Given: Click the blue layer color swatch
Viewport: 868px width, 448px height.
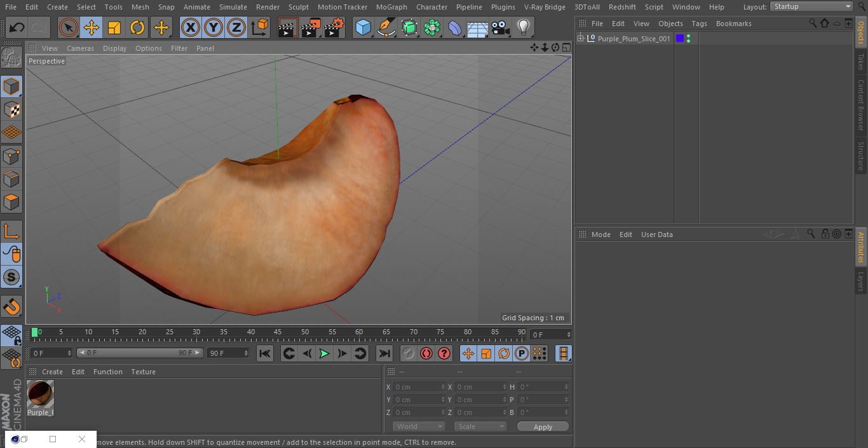Looking at the screenshot, I should 680,38.
